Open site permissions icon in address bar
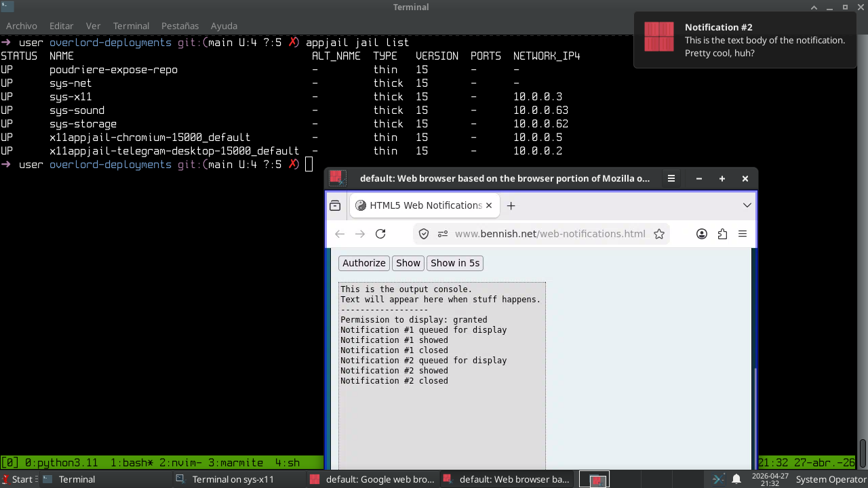The image size is (868, 488). point(443,234)
